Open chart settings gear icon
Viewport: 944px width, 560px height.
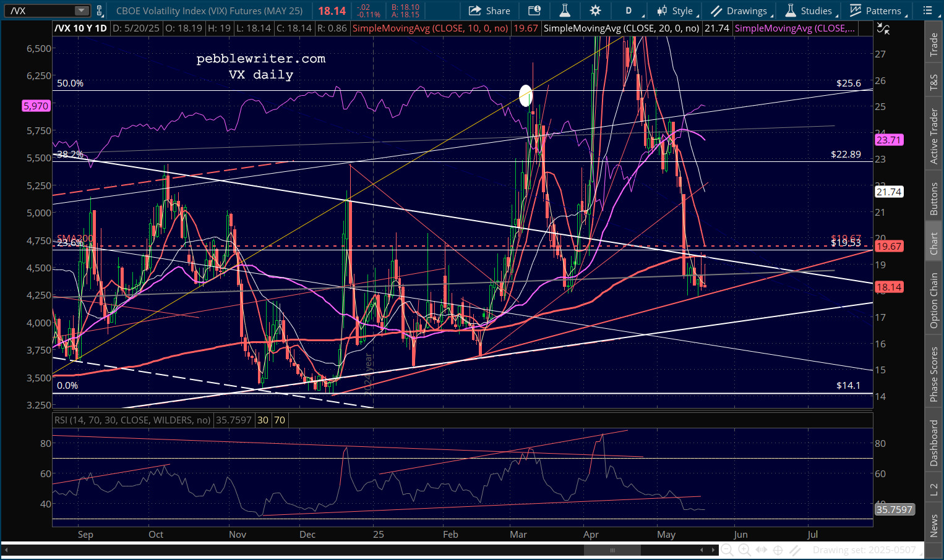(x=595, y=11)
